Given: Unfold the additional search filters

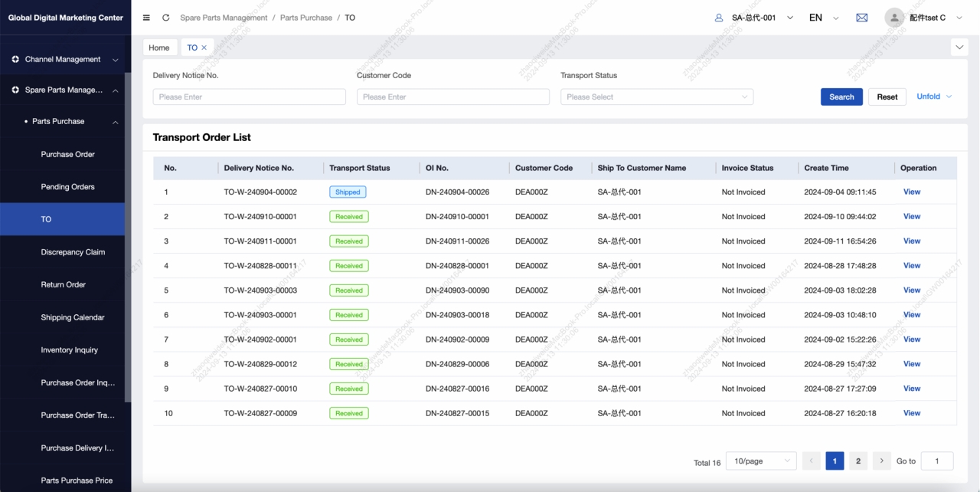Looking at the screenshot, I should (934, 97).
